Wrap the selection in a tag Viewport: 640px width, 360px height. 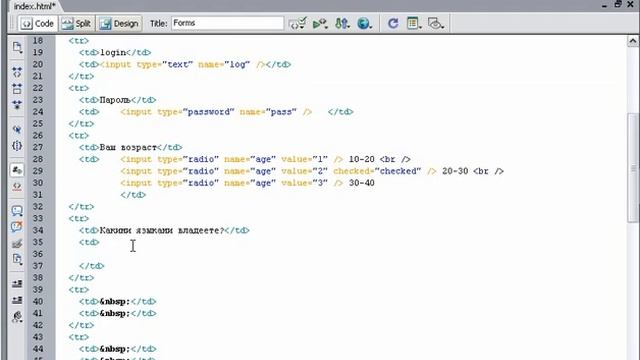pos(17,244)
